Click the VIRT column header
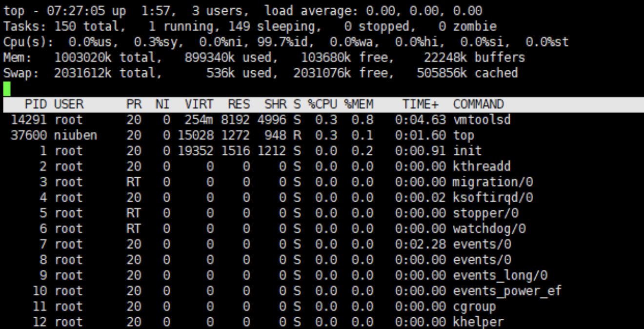 click(199, 104)
